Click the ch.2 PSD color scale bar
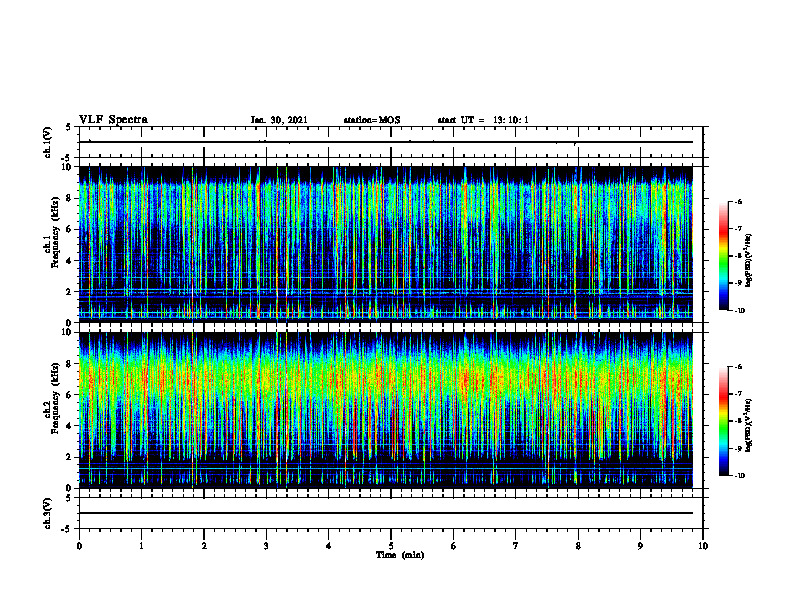Image resolution: width=792 pixels, height=612 pixels. point(724,421)
